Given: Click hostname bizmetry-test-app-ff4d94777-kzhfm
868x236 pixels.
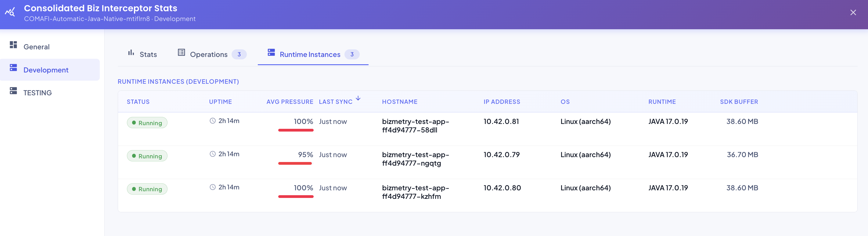Looking at the screenshot, I should pyautogui.click(x=416, y=192).
